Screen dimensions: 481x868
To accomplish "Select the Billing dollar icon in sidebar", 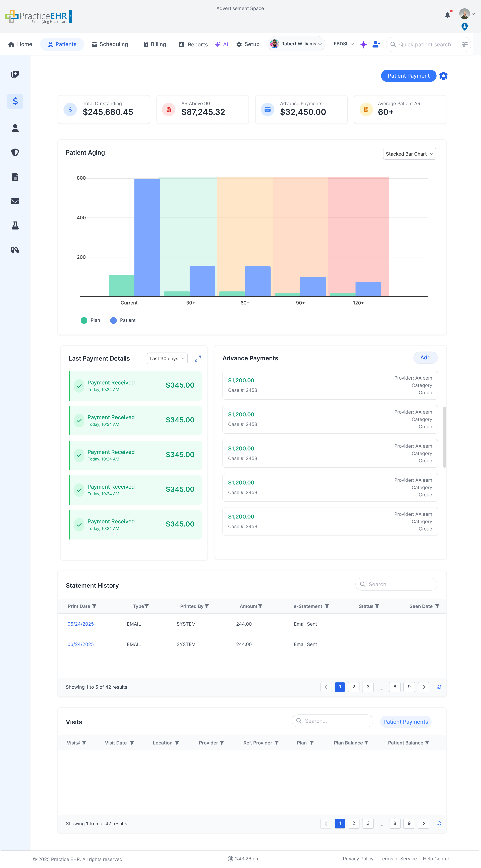I will point(15,101).
